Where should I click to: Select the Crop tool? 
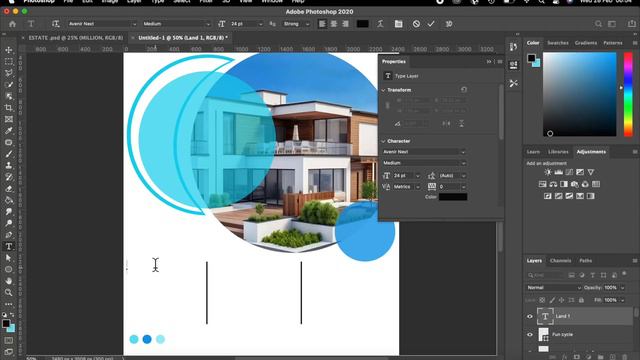pyautogui.click(x=9, y=108)
